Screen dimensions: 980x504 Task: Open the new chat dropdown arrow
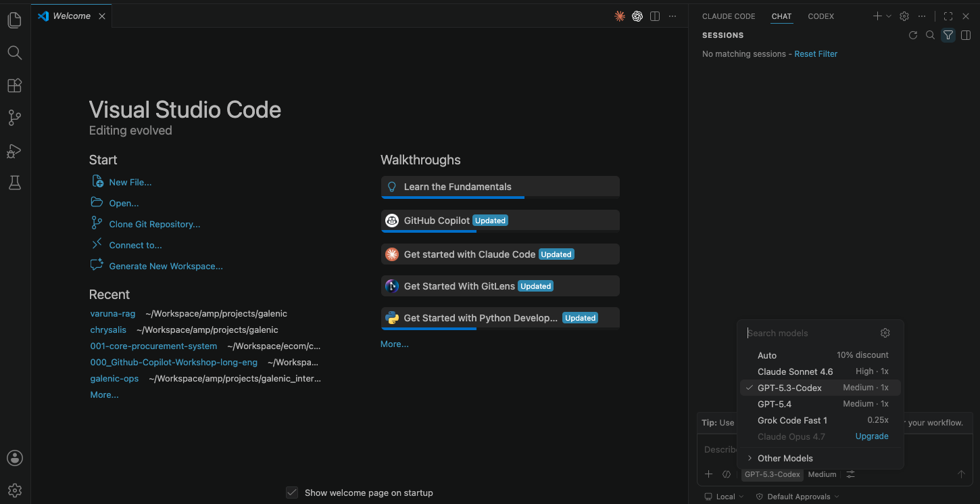[x=889, y=16]
